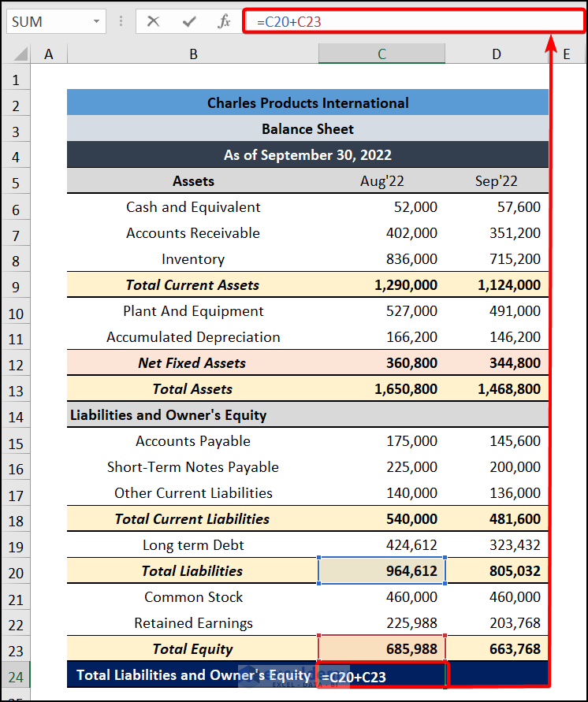
Task: Click the Sep'22 column heading cell
Action: 497,181
